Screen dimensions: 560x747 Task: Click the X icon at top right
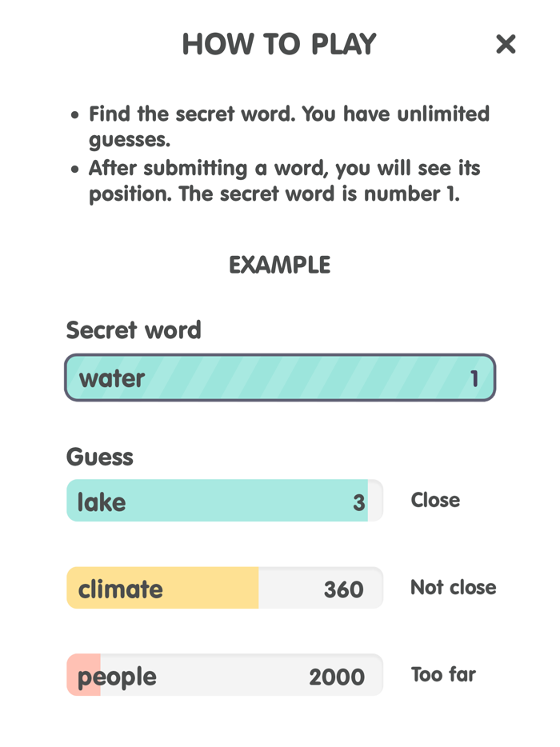[506, 45]
